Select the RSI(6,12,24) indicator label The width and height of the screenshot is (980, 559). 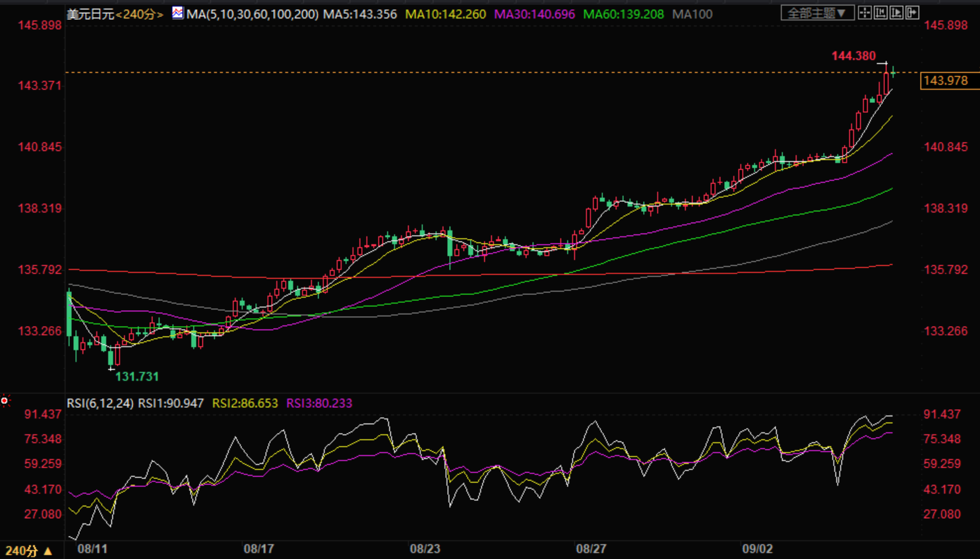pyautogui.click(x=100, y=403)
